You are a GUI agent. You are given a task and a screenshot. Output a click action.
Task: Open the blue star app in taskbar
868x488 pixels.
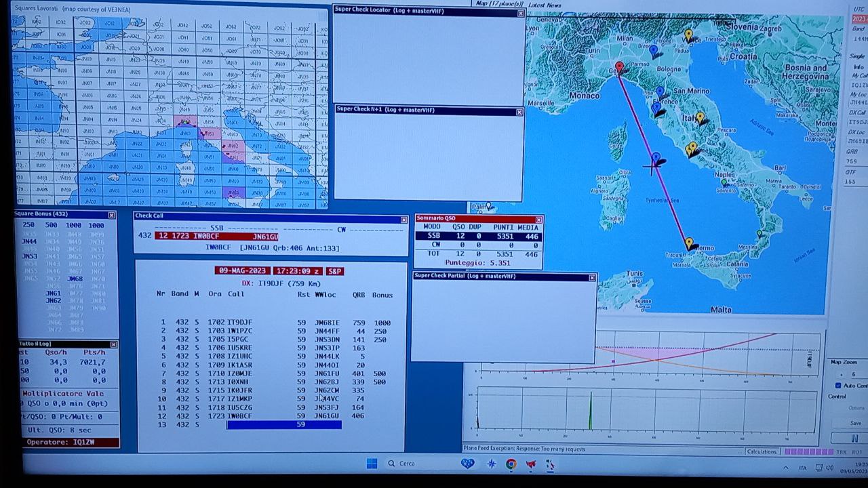492,464
